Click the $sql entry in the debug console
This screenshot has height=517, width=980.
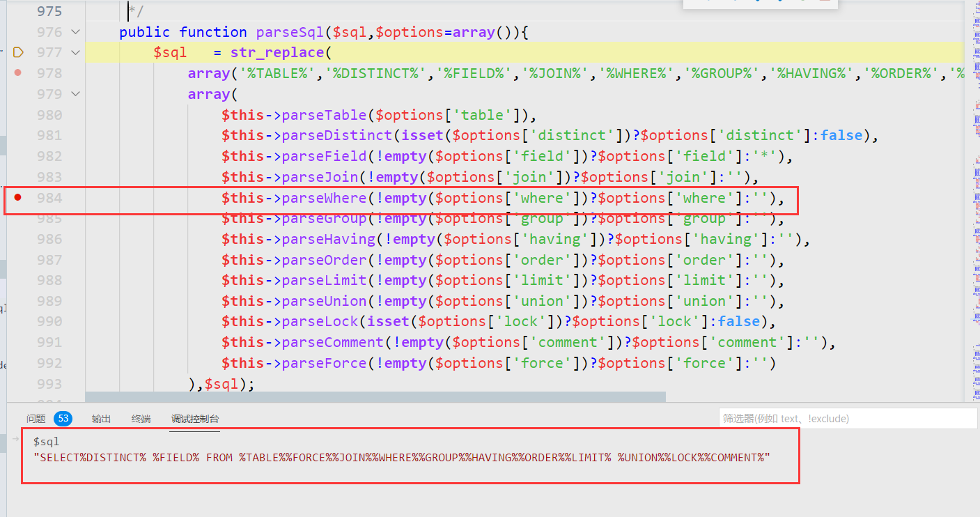click(x=46, y=442)
